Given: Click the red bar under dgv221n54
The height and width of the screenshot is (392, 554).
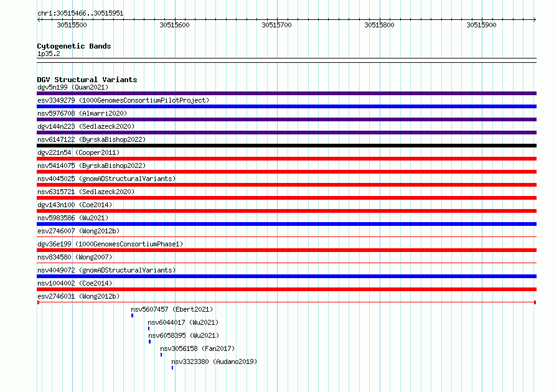Looking at the screenshot, I should [x=286, y=159].
